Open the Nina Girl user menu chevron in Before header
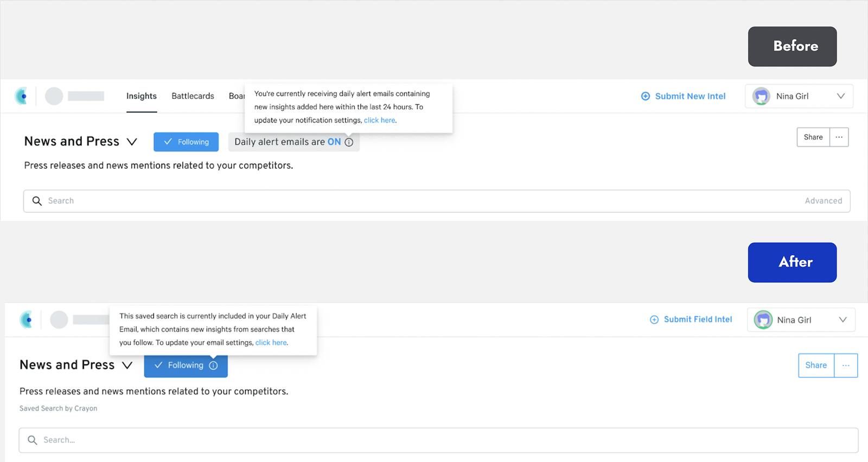The image size is (868, 462). point(841,96)
